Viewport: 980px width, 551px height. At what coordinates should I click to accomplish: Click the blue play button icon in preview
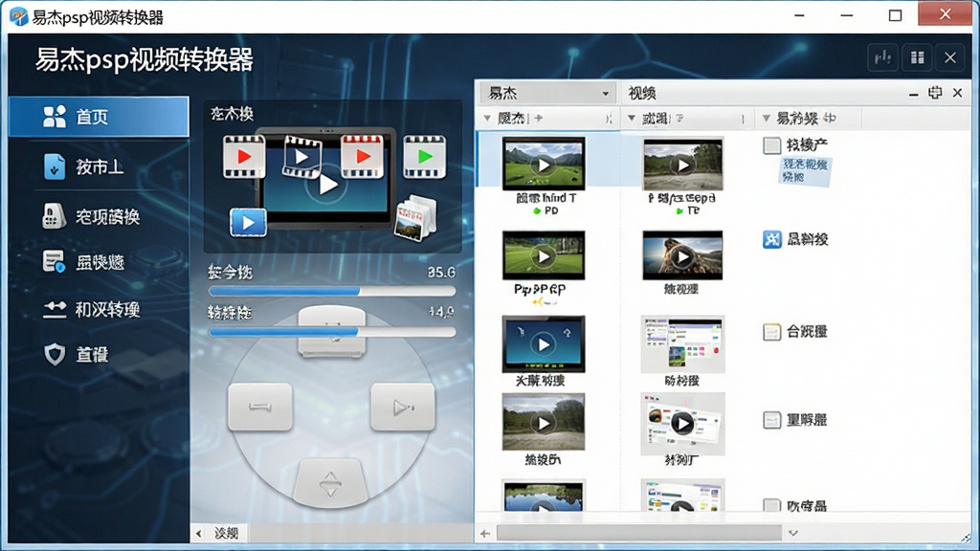(248, 222)
